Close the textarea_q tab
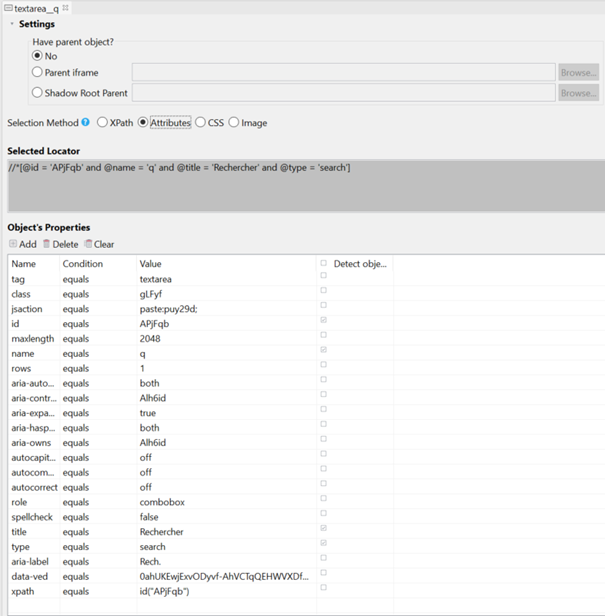This screenshot has width=605, height=616. click(66, 8)
